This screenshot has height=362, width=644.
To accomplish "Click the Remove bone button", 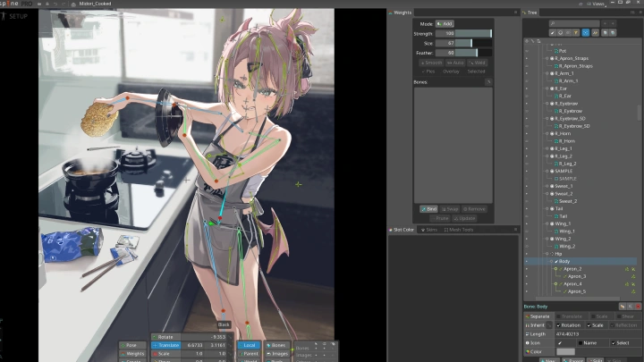I will (474, 209).
